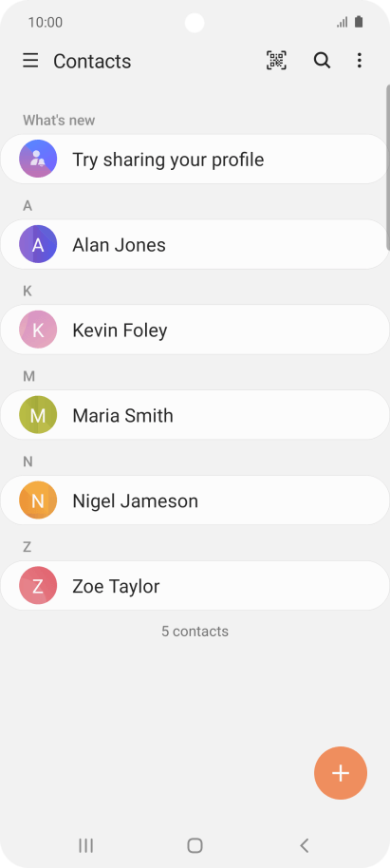This screenshot has width=390, height=868.
Task: Open the three-dot more options menu
Action: click(360, 61)
